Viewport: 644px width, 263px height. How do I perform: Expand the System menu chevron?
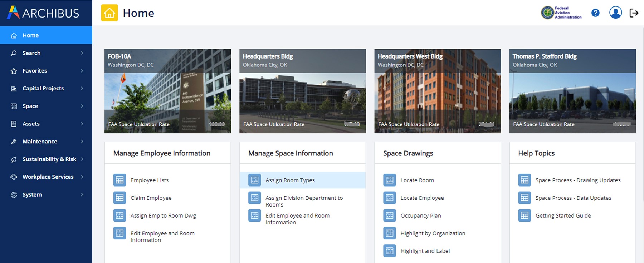82,194
